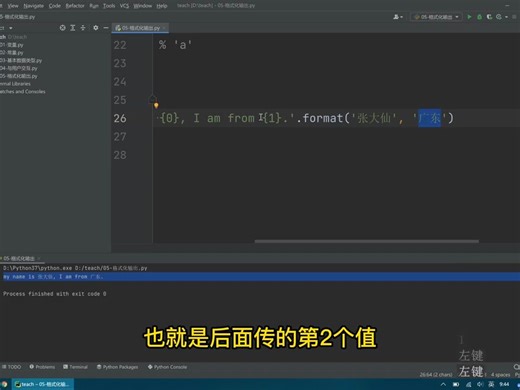Select the 04 .py file in project tree
This screenshot has height=390, width=520.
click(19, 68)
